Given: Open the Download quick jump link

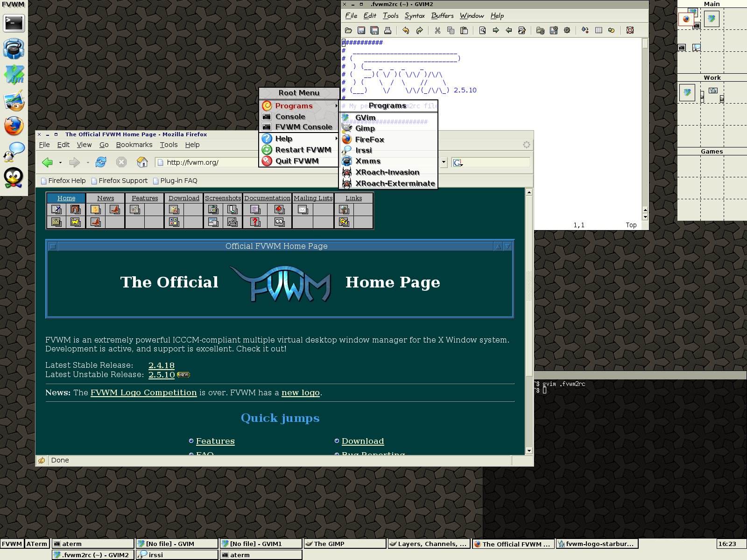Looking at the screenshot, I should pos(363,441).
